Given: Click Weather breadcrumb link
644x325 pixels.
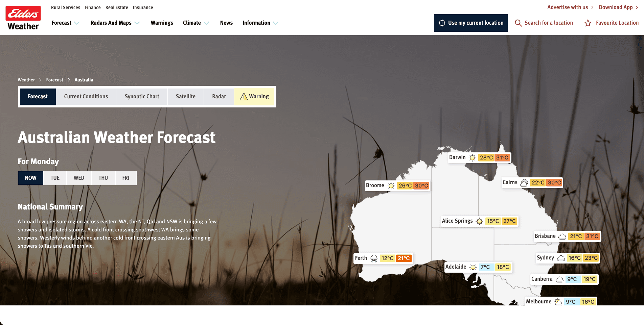Looking at the screenshot, I should (26, 80).
